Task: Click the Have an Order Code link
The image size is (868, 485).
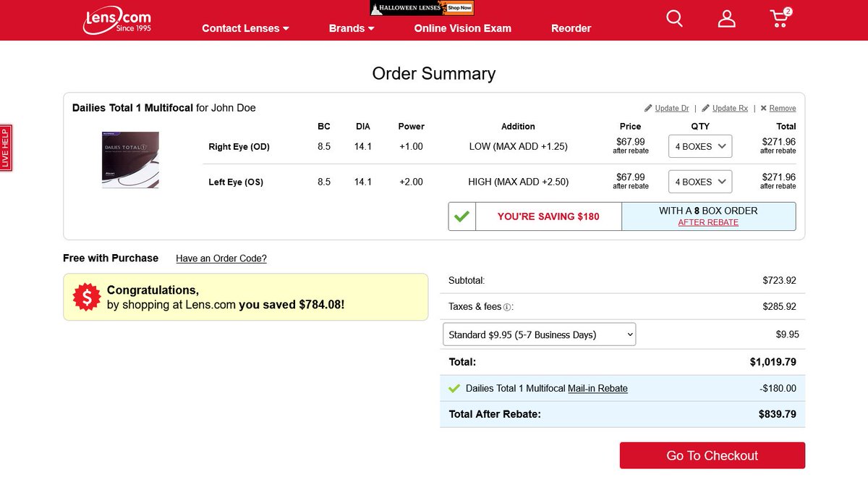Action: point(221,258)
